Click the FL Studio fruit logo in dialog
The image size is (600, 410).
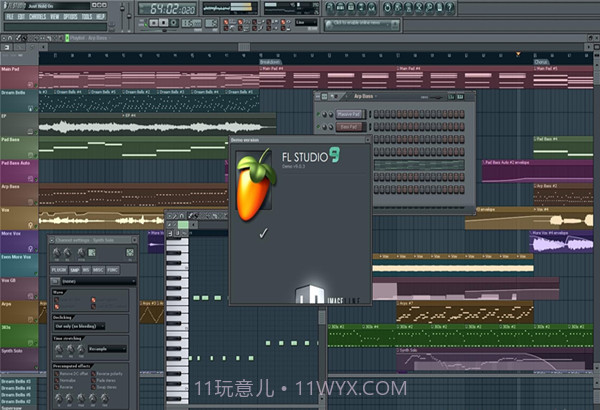pos(254,185)
